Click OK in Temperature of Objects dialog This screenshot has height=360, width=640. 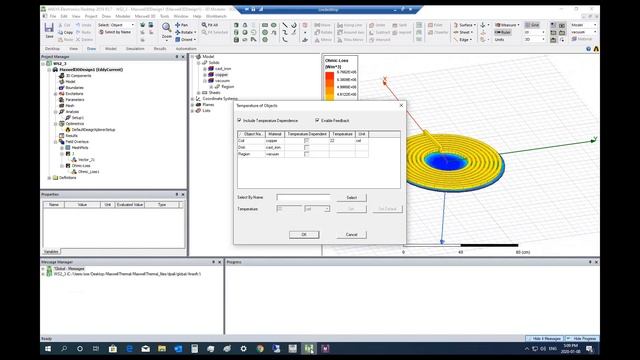coord(304,235)
